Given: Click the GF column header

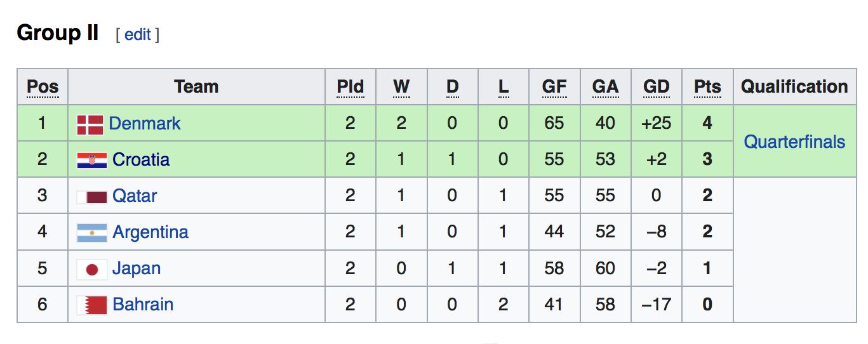Looking at the screenshot, I should [554, 87].
